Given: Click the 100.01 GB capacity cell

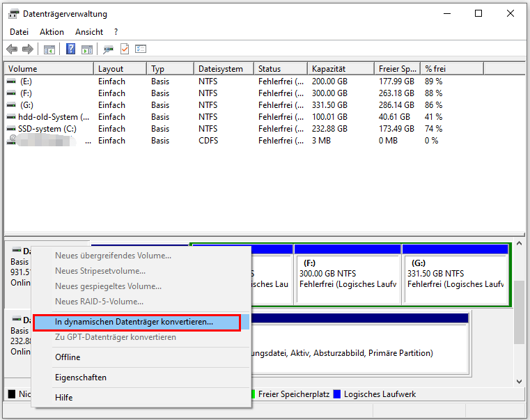Looking at the screenshot, I should pyautogui.click(x=329, y=117).
